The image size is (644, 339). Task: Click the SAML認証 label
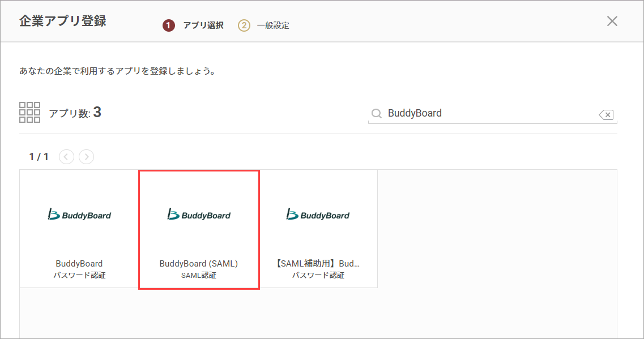pyautogui.click(x=199, y=276)
